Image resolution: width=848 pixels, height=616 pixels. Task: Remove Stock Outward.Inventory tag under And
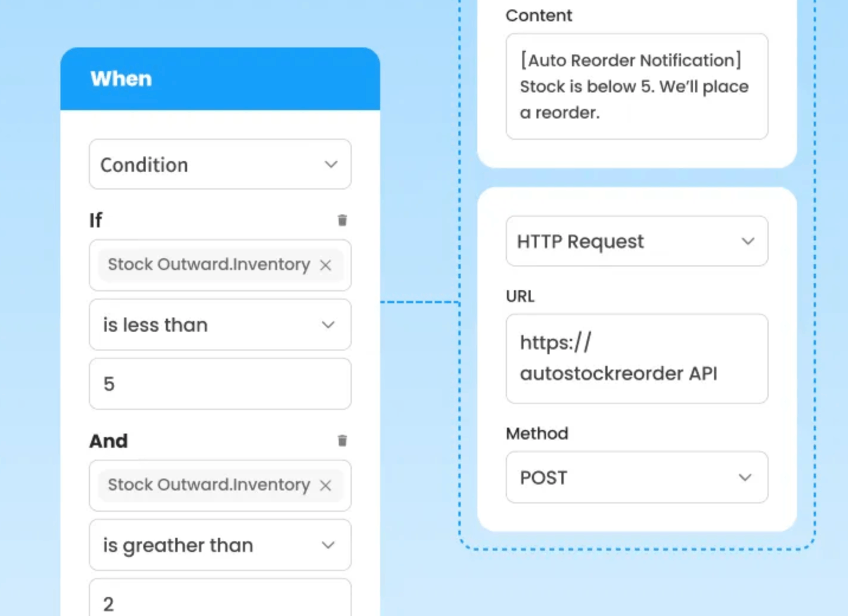coord(326,486)
